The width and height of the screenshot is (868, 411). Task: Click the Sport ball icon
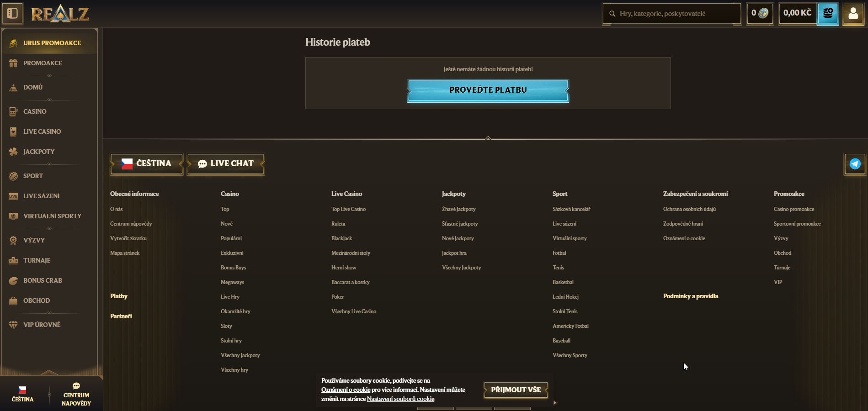13,176
